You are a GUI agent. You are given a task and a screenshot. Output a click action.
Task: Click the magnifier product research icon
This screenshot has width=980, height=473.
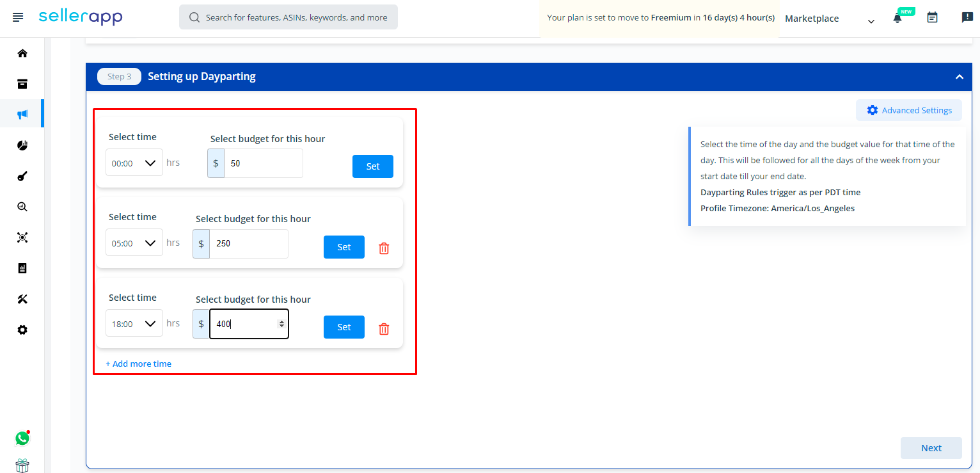coord(22,207)
